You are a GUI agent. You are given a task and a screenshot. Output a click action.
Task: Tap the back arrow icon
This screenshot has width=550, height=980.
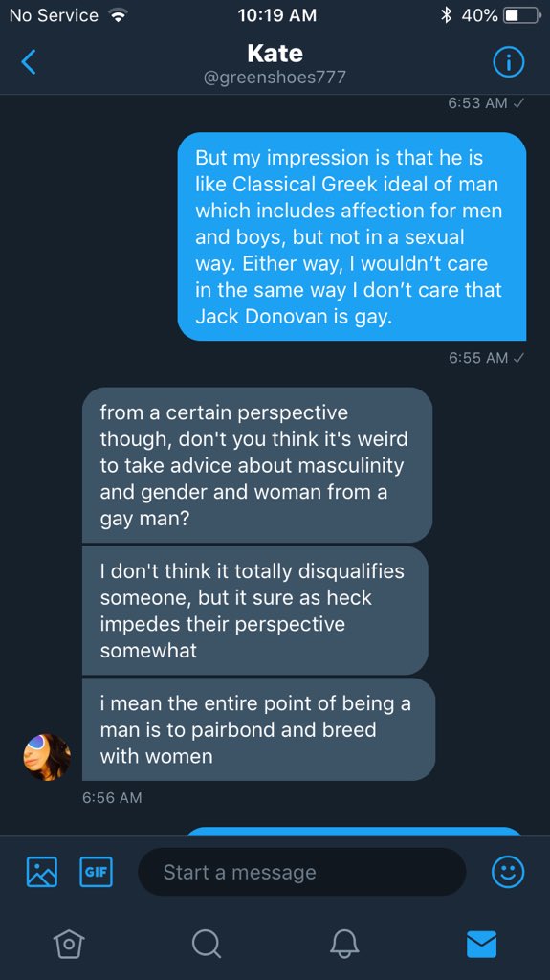click(29, 62)
